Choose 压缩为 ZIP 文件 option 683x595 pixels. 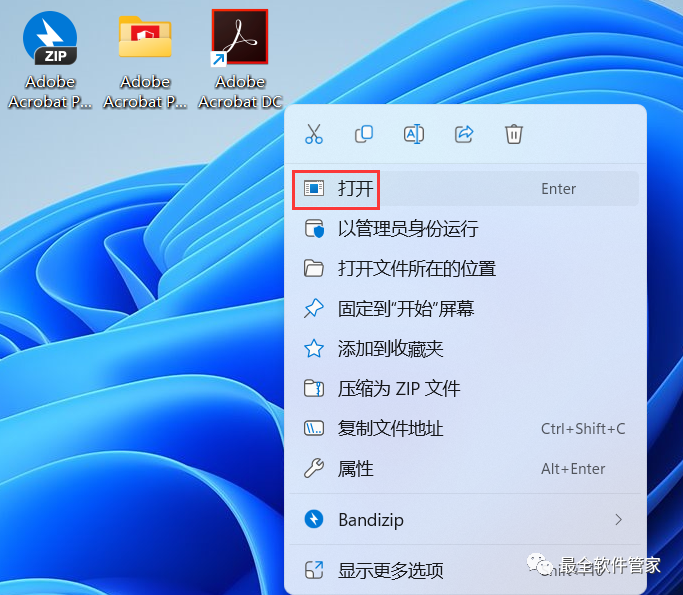tap(465, 389)
